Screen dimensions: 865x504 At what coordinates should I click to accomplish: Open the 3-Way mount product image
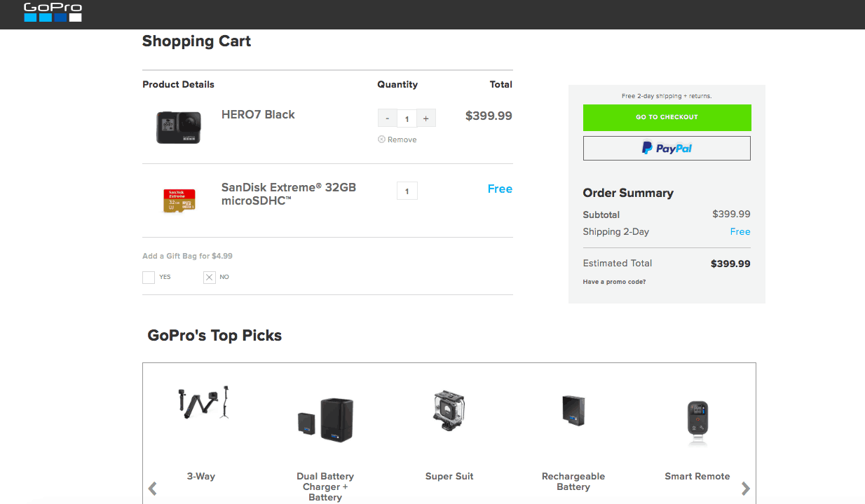pyautogui.click(x=203, y=402)
